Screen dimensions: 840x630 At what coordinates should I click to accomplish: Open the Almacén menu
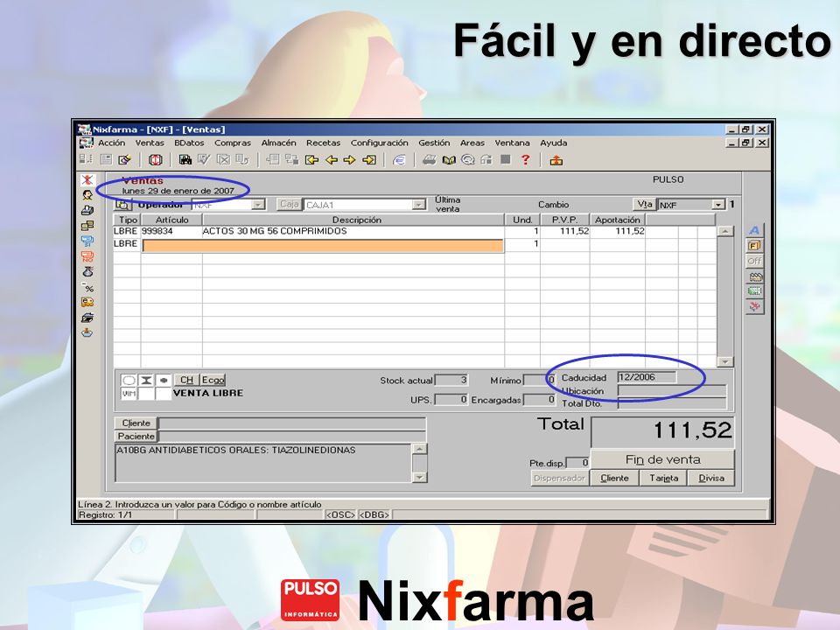coord(278,143)
